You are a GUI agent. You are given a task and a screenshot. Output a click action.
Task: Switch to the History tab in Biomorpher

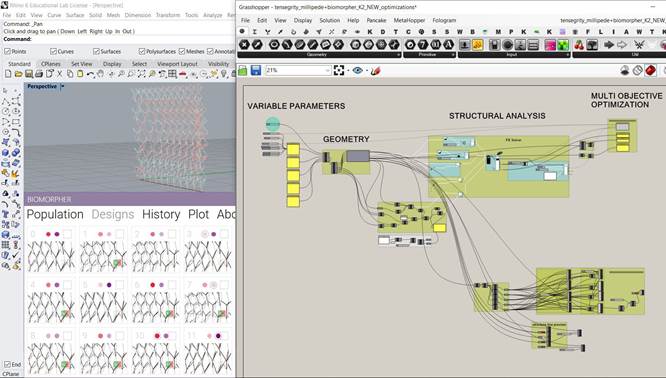click(x=161, y=214)
